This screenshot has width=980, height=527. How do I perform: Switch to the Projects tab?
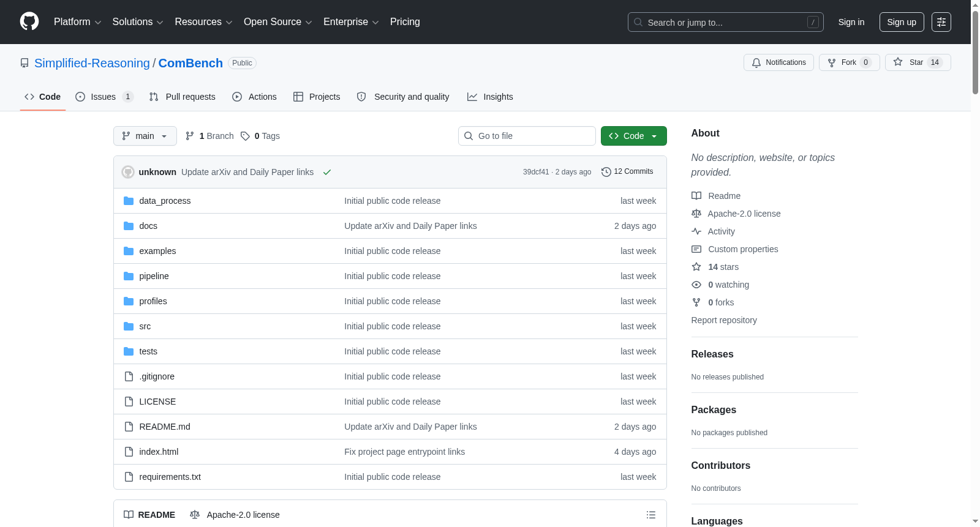point(317,97)
